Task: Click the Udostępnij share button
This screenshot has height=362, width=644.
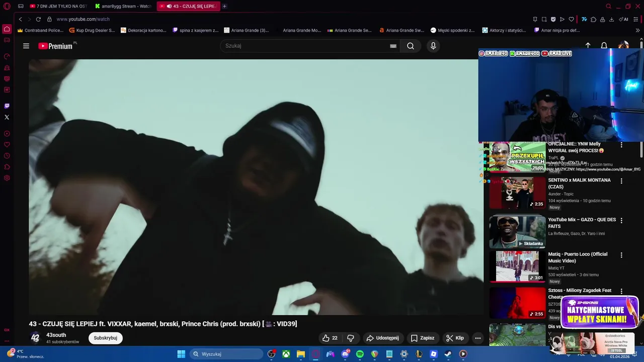Action: coord(382,338)
